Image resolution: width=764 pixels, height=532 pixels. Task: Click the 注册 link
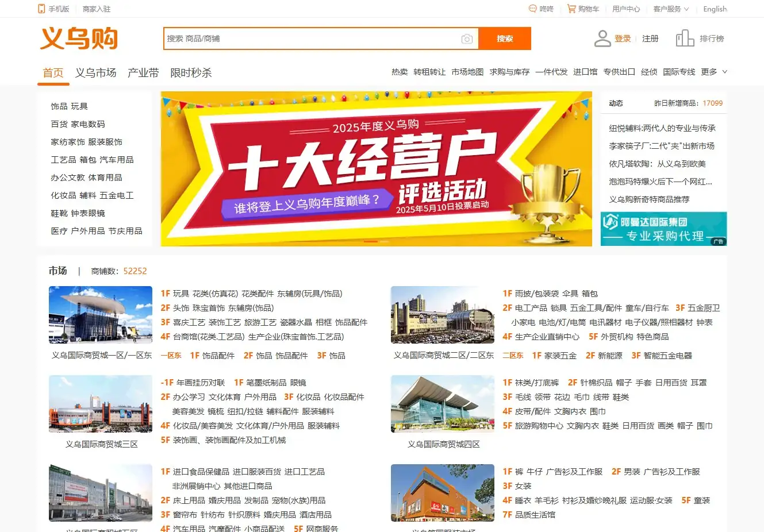pyautogui.click(x=650, y=38)
